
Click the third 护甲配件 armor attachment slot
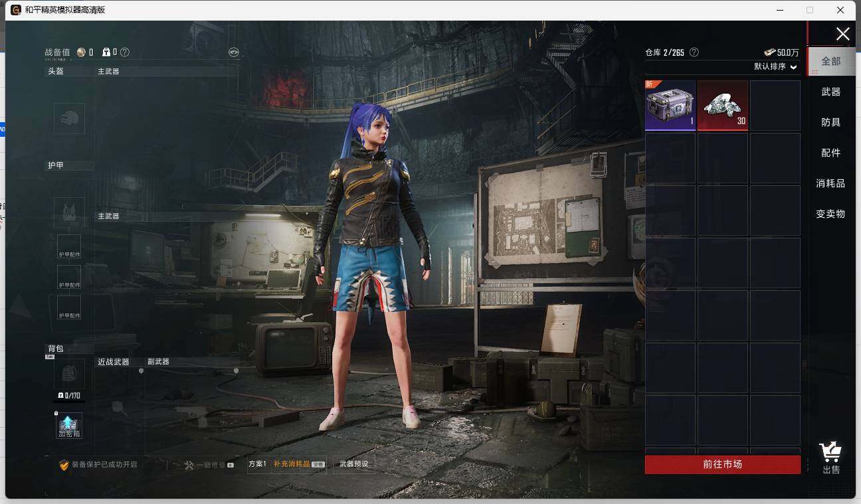click(x=69, y=307)
